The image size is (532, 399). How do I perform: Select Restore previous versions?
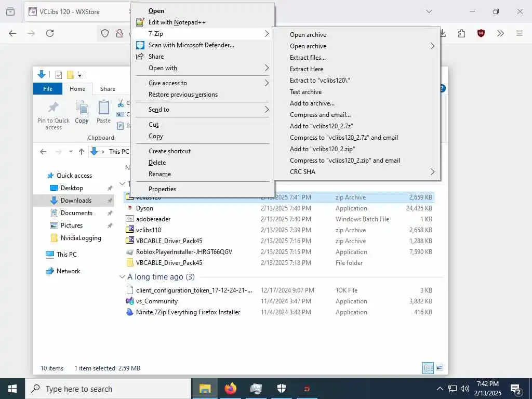(203, 95)
